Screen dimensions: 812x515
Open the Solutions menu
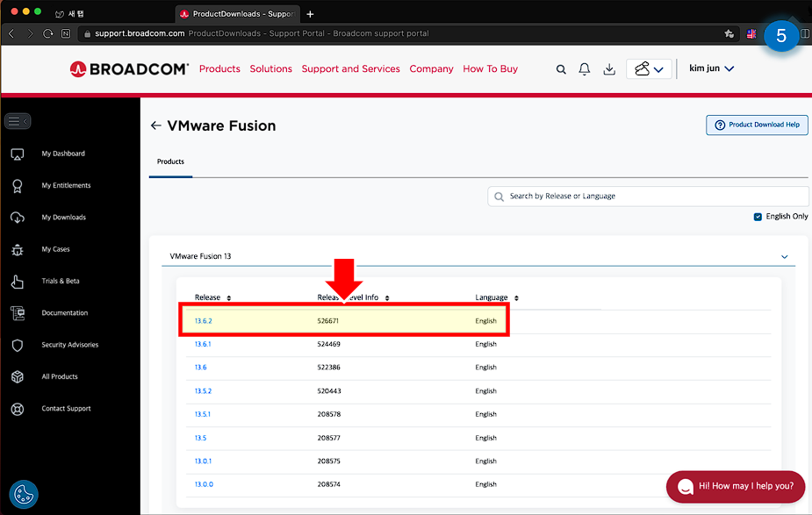click(271, 68)
